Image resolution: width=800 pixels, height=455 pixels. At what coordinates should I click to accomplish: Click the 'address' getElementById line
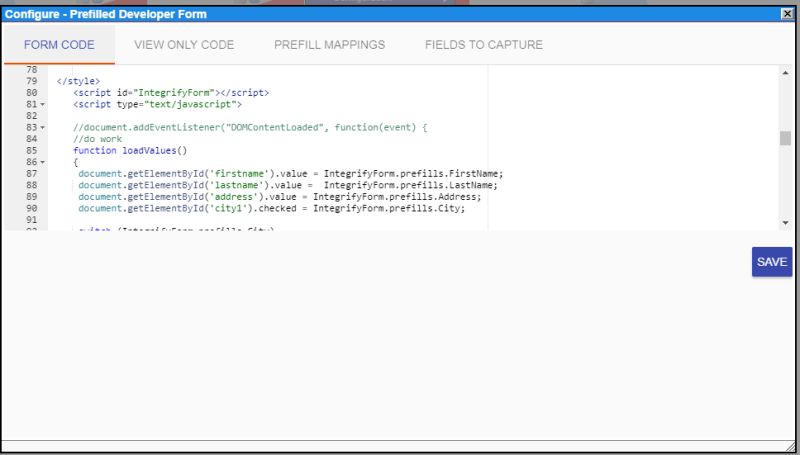pyautogui.click(x=280, y=197)
